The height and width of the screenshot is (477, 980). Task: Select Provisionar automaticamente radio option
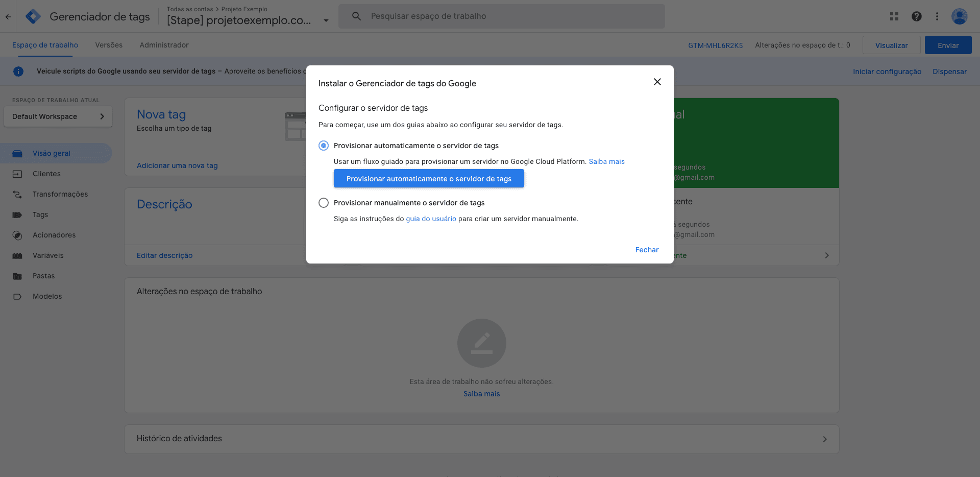[324, 146]
